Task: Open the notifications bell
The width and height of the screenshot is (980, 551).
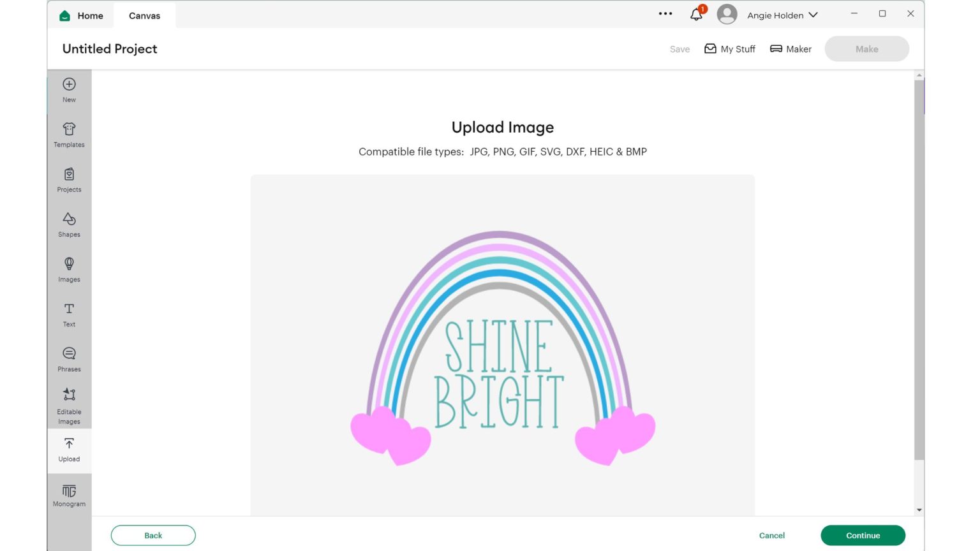Action: tap(696, 15)
